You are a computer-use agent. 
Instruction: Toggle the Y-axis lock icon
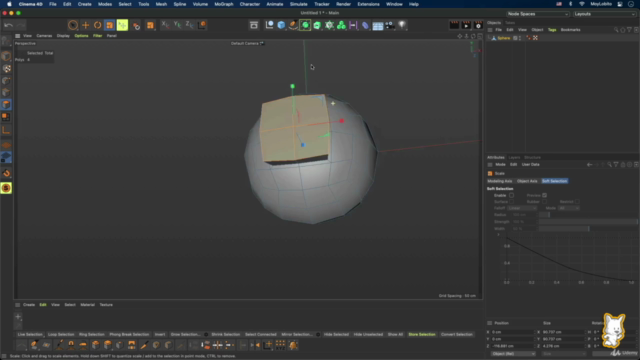pos(177,25)
